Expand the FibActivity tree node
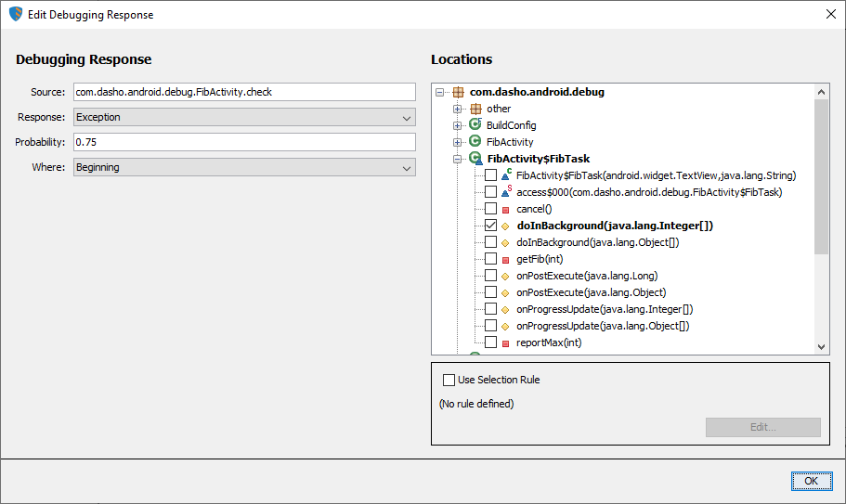Viewport: 846px width, 504px height. pos(457,142)
